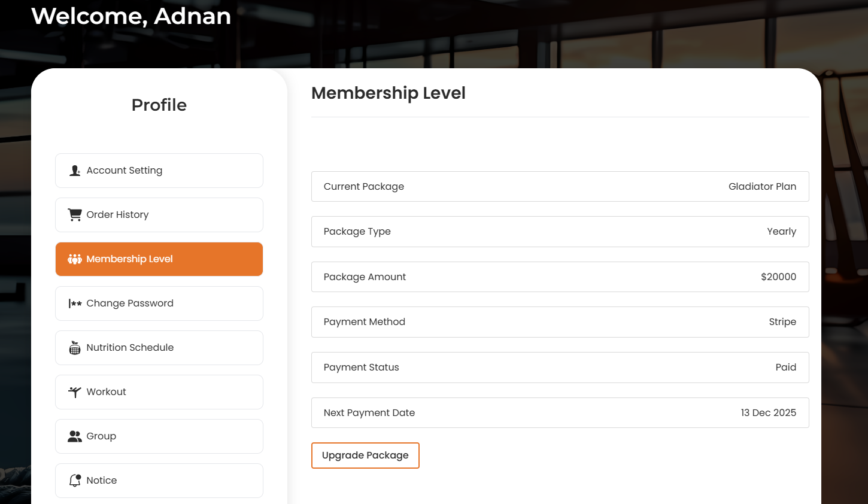
Task: Select the nutrition basket icon in sidebar
Action: [x=74, y=347]
